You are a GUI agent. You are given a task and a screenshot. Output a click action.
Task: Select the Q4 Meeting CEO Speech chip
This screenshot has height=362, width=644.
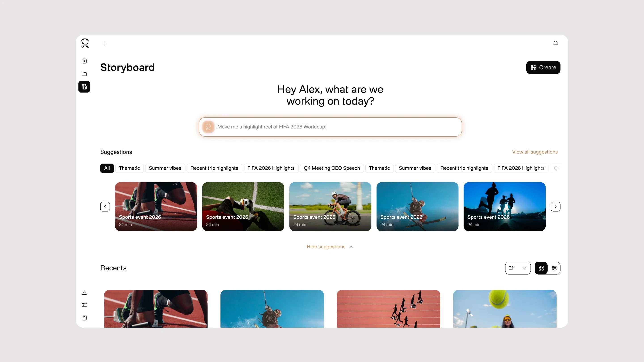pos(332,168)
